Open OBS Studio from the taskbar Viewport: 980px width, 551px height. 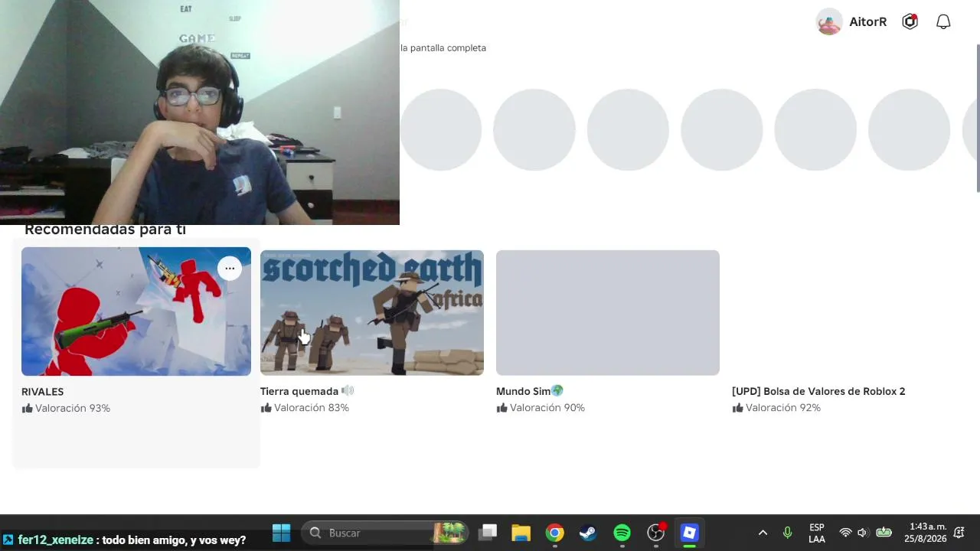(x=656, y=533)
